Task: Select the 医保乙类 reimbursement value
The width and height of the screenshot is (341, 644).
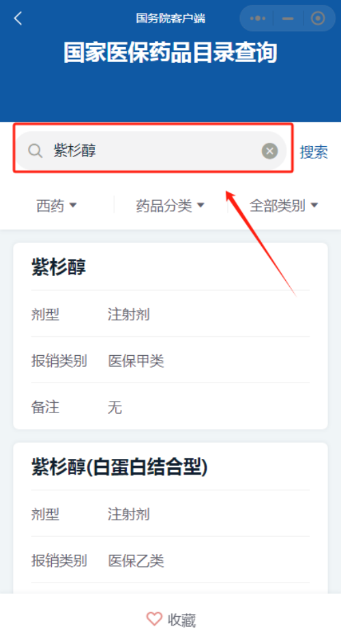Action: [136, 561]
